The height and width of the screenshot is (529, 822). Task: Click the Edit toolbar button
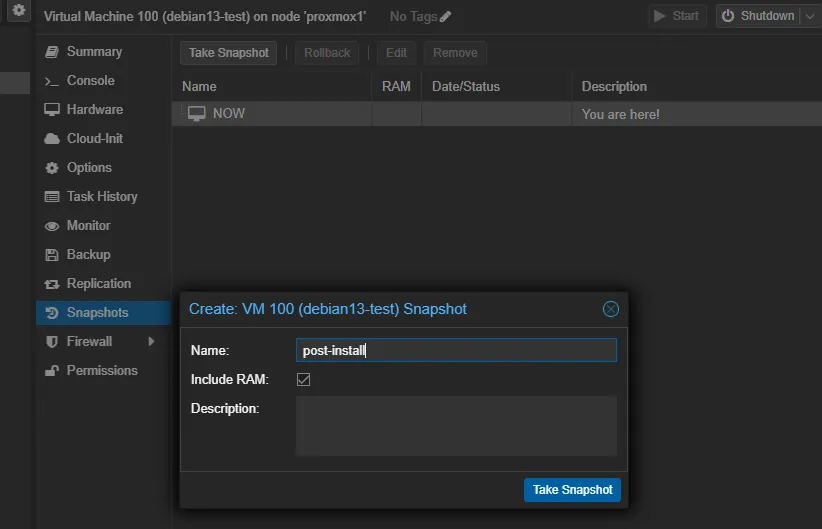pyautogui.click(x=396, y=53)
